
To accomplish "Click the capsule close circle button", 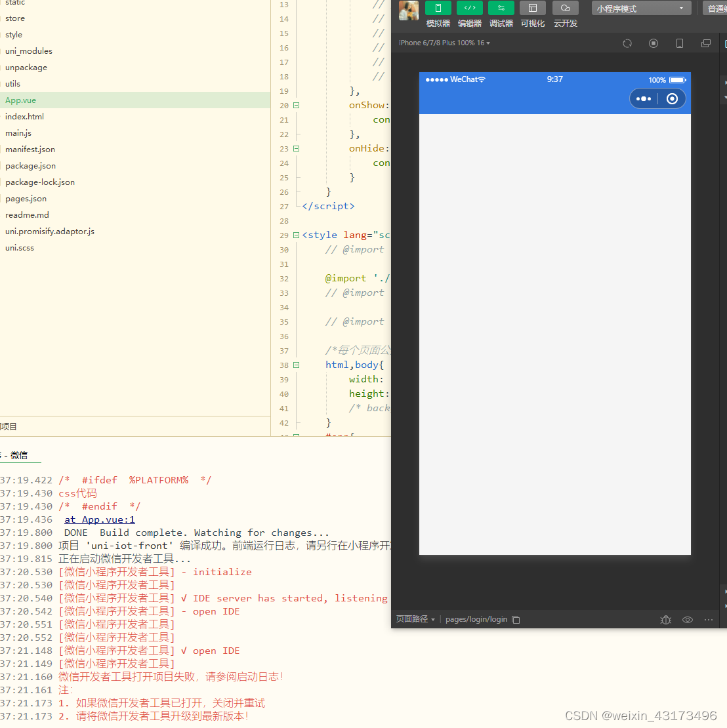I will tap(672, 99).
